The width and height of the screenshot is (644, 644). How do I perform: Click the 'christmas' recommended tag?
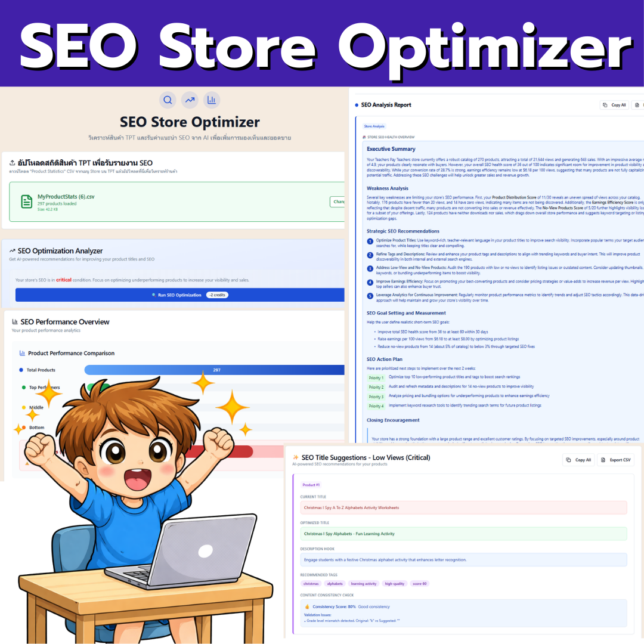tap(311, 584)
